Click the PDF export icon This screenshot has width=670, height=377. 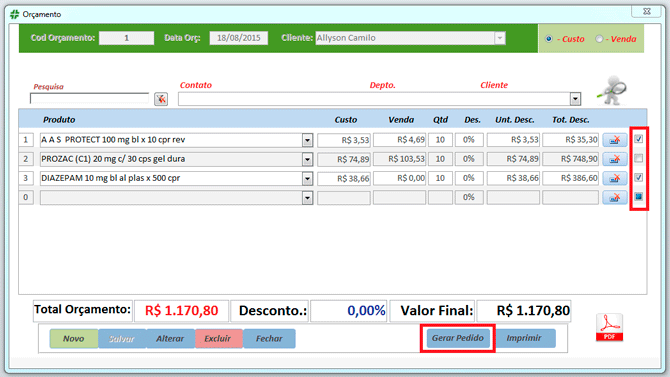[x=609, y=327]
